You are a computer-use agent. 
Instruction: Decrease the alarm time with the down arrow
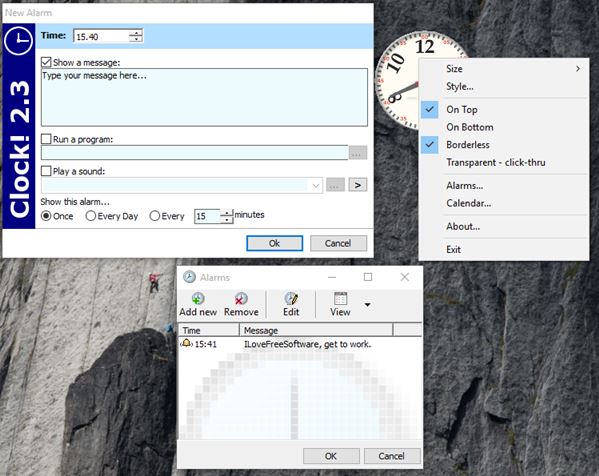[136, 40]
